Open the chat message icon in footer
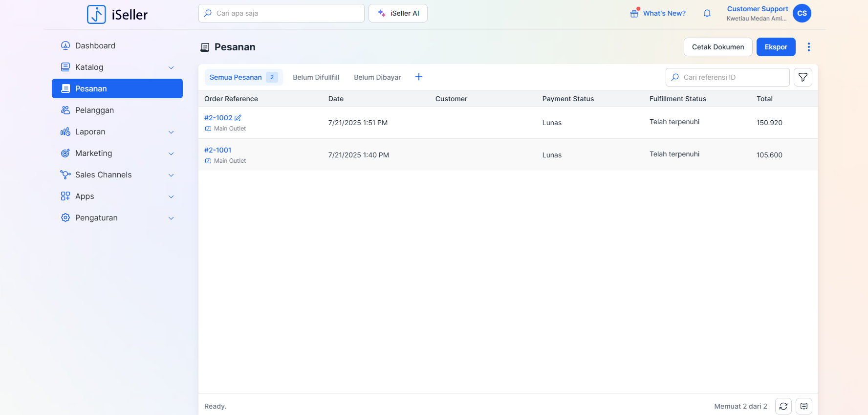The image size is (868, 415). (803, 406)
